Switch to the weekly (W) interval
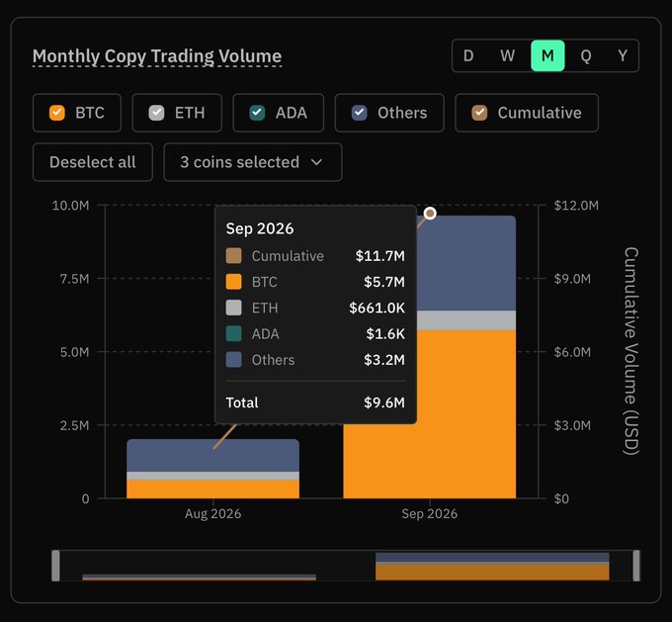 click(x=507, y=55)
